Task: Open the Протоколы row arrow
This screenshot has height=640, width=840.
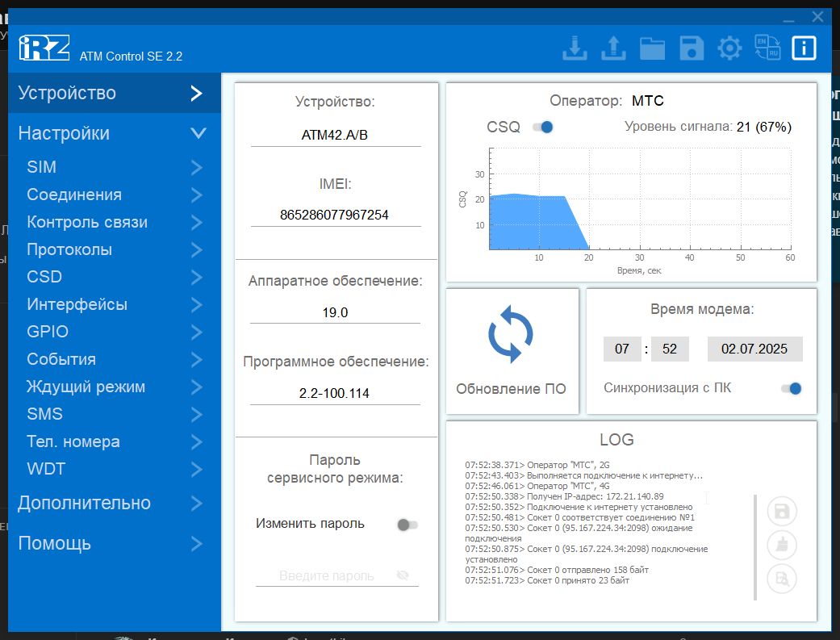Action: [x=197, y=249]
